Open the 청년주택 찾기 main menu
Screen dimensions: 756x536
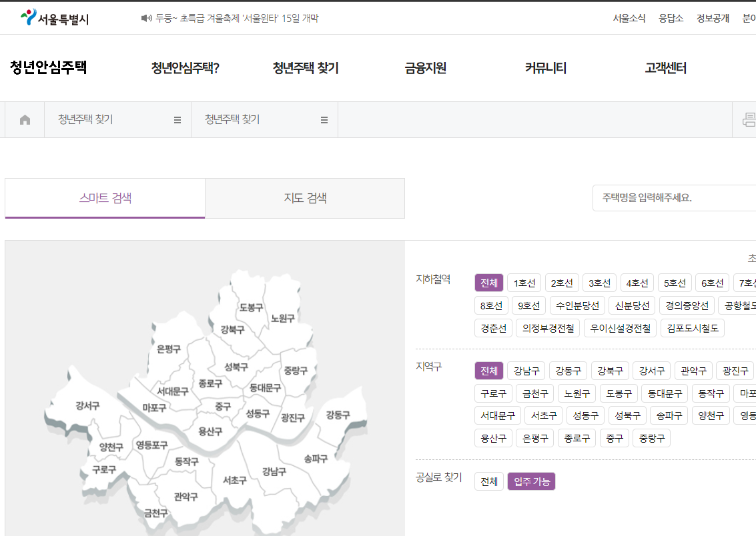[x=306, y=68]
